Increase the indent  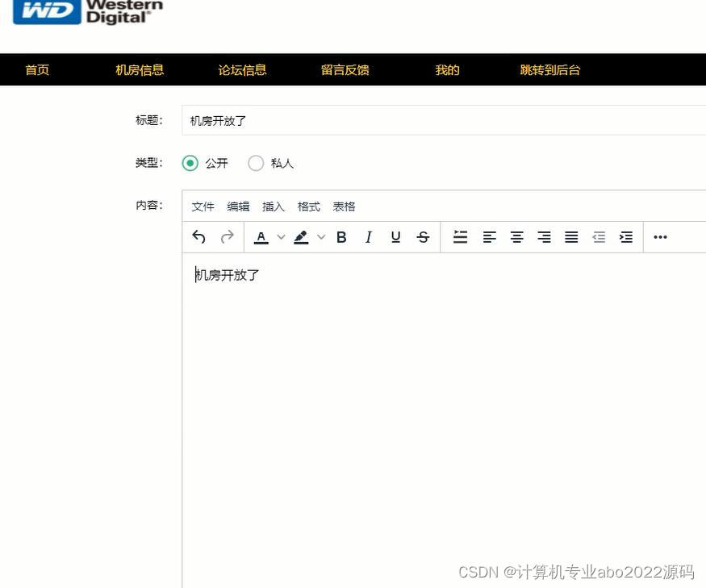tap(626, 237)
